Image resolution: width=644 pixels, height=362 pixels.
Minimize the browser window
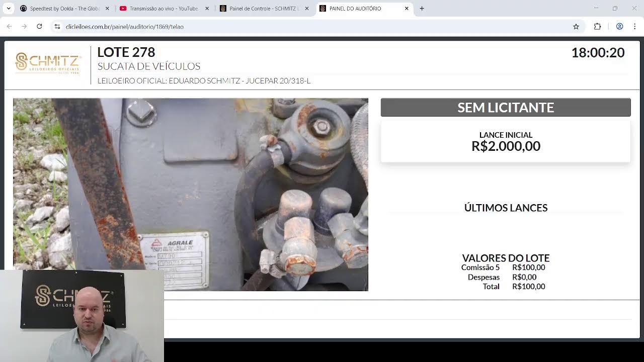click(596, 8)
